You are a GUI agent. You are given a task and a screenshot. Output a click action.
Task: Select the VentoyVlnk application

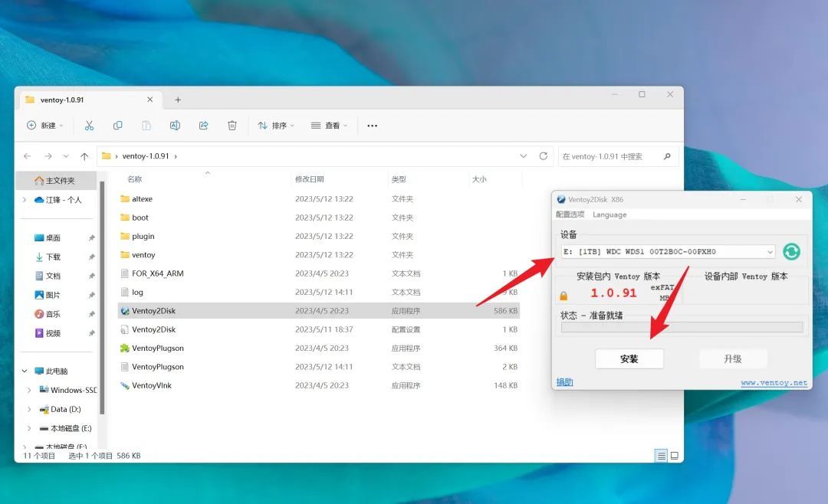tap(319, 386)
